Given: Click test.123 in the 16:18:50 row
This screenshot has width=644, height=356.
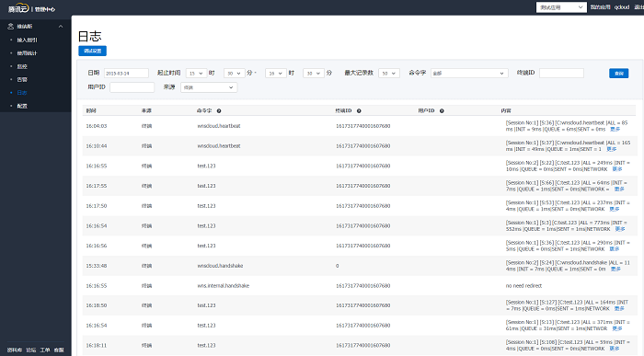Looking at the screenshot, I should coord(206,305).
